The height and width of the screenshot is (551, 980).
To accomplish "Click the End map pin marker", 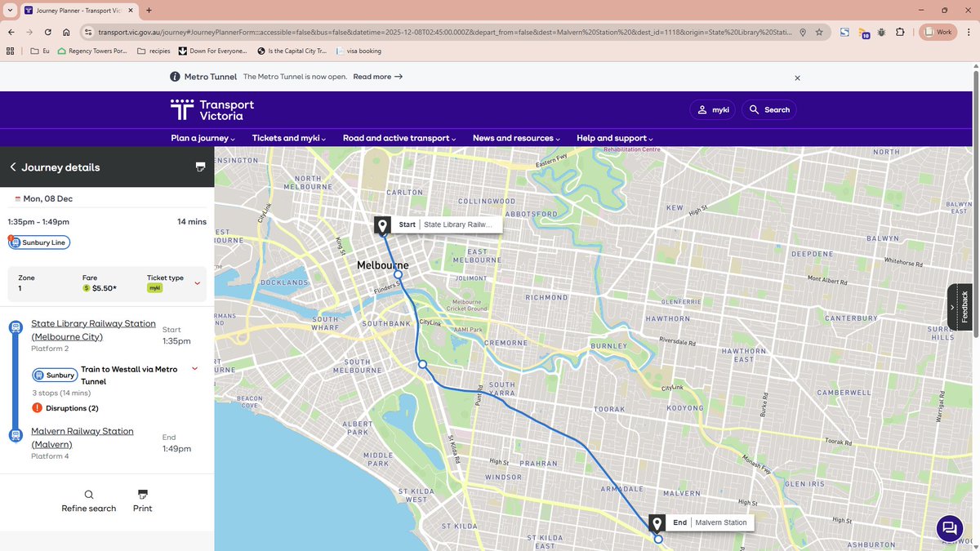I will pyautogui.click(x=657, y=523).
